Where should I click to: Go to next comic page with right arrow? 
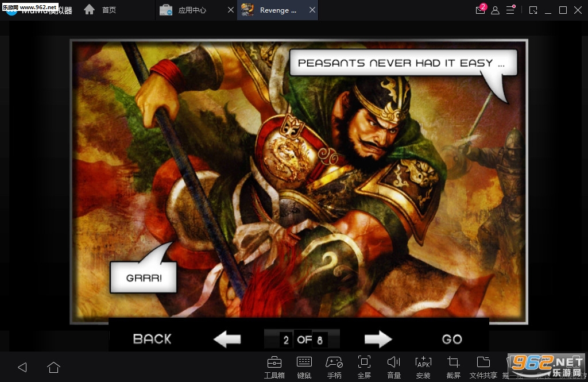tap(378, 339)
